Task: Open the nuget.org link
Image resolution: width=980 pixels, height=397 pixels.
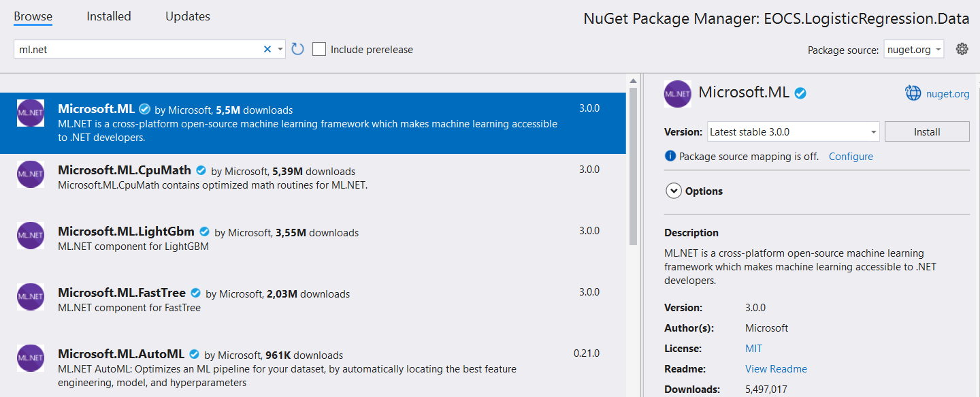Action: point(947,94)
